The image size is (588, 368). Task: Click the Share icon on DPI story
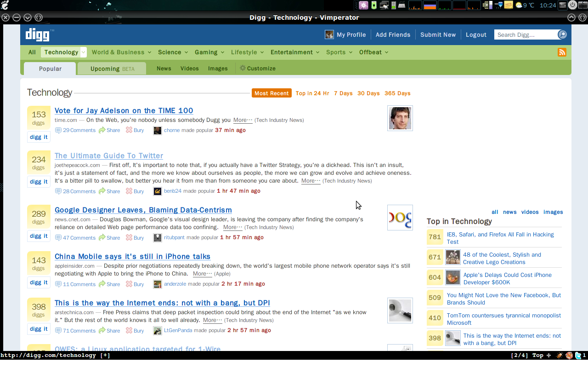(x=102, y=331)
